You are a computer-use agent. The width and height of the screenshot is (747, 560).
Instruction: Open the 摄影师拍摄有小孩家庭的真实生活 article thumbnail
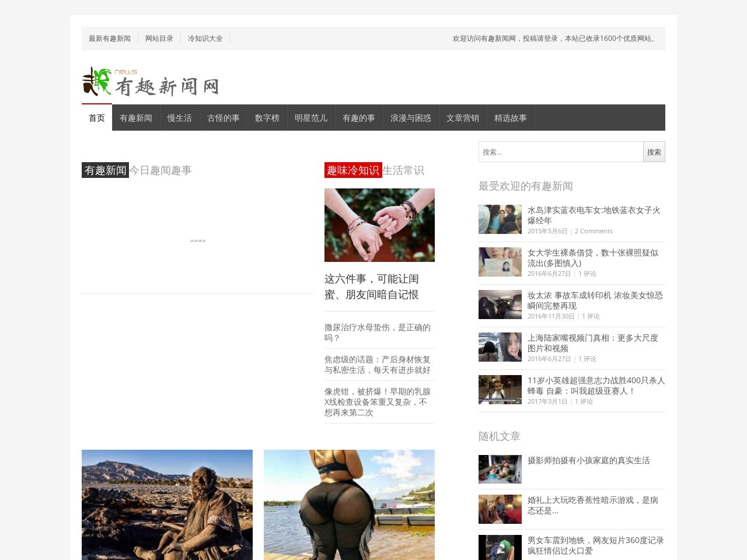500,469
